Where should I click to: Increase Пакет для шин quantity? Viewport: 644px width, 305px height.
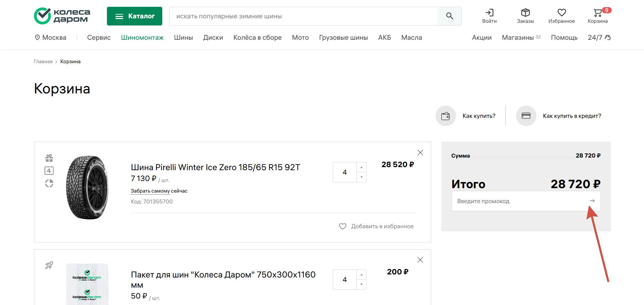pyautogui.click(x=362, y=275)
